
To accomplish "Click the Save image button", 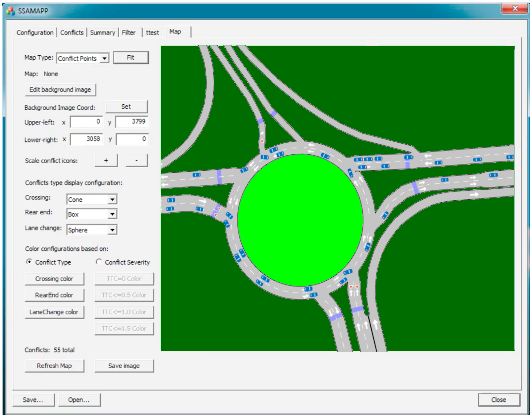I will pos(124,366).
